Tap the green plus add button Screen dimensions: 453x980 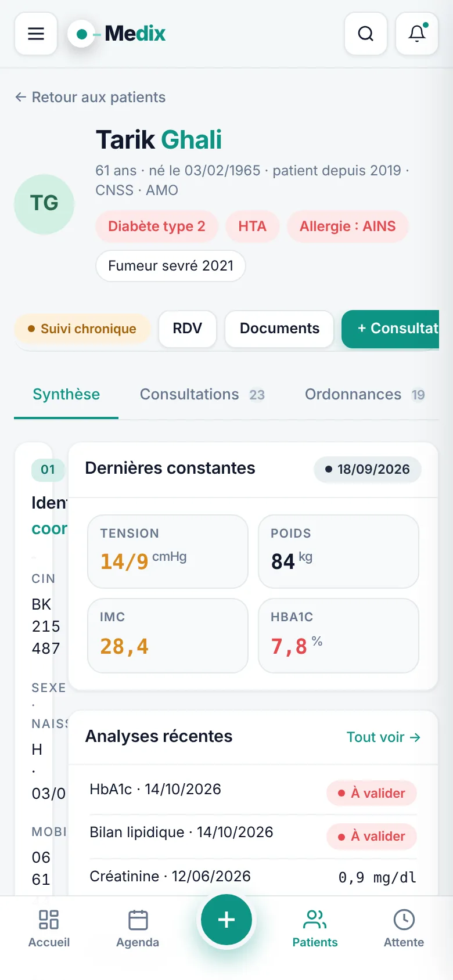pyautogui.click(x=227, y=920)
